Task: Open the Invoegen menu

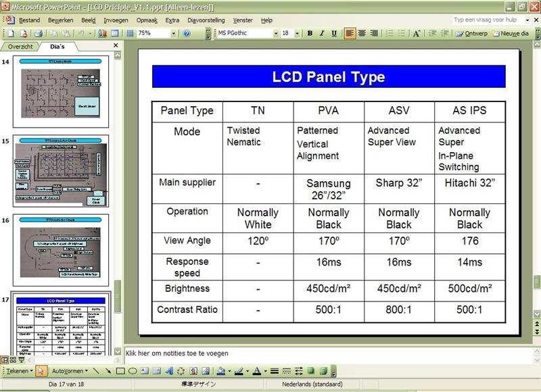Action: 116,20
